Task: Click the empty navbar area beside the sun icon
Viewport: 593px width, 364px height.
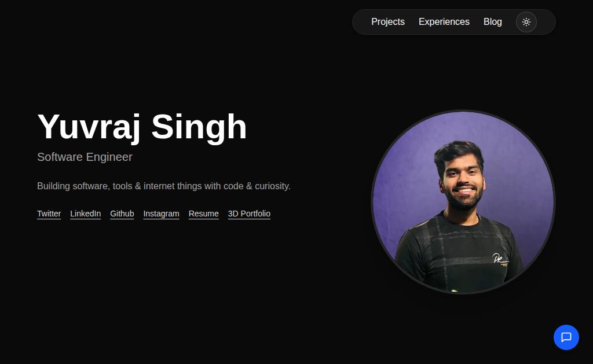Action: tap(546, 22)
